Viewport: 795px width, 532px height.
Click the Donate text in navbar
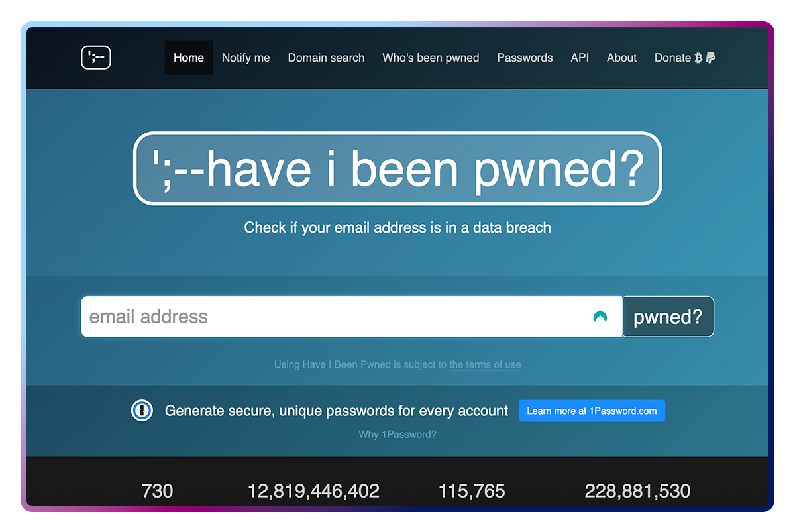point(672,58)
